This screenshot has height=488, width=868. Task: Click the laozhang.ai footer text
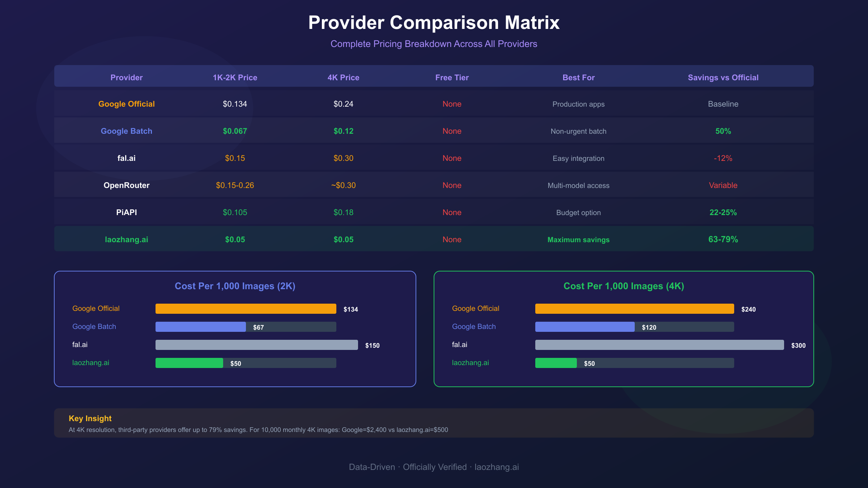497,467
